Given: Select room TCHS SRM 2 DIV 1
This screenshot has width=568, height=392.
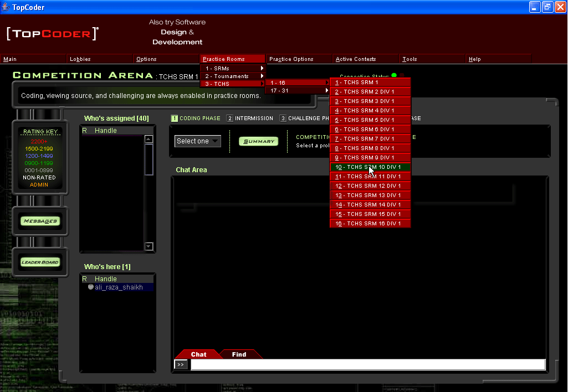Looking at the screenshot, I should (370, 92).
